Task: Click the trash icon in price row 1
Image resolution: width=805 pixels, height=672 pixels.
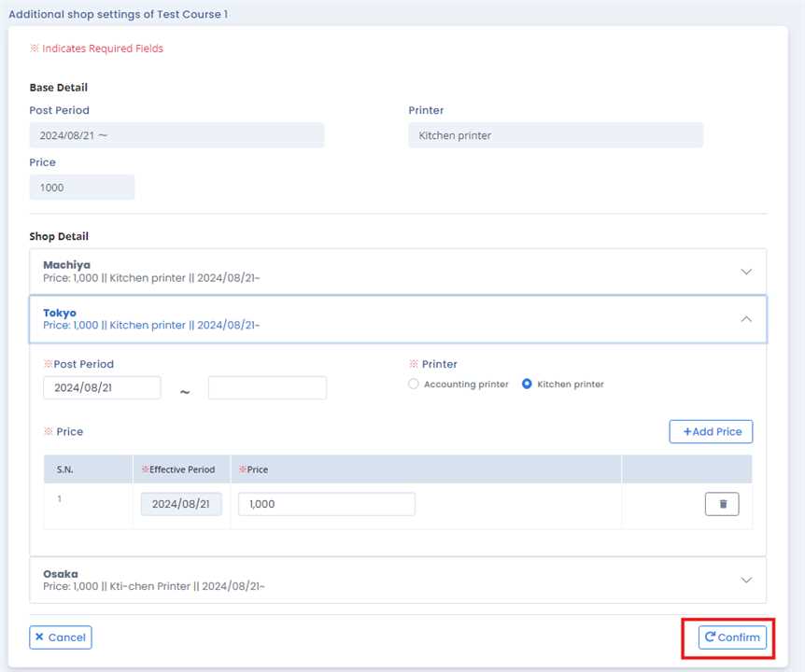Action: coord(721,504)
